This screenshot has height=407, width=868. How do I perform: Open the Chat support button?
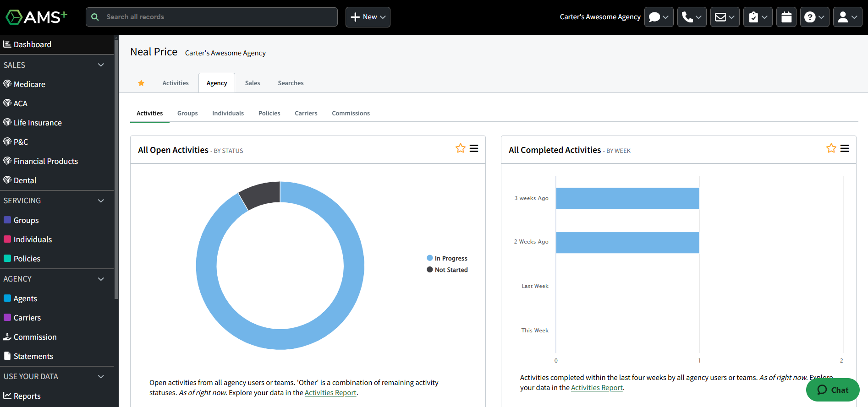[833, 390]
